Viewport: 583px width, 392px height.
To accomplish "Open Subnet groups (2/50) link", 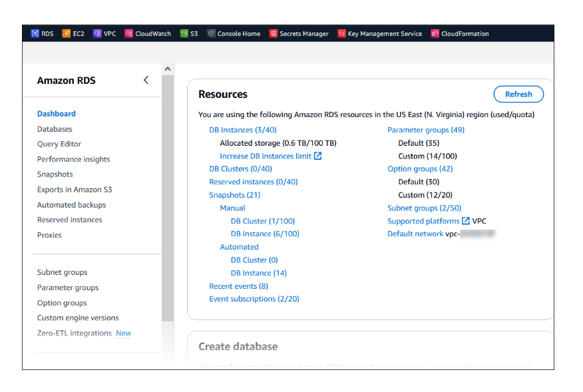I will (424, 208).
